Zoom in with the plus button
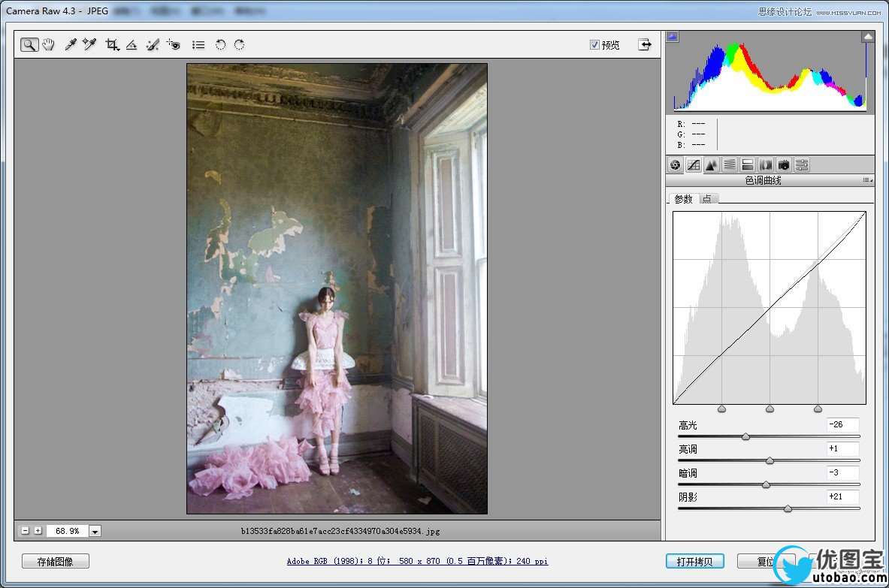 [x=38, y=531]
